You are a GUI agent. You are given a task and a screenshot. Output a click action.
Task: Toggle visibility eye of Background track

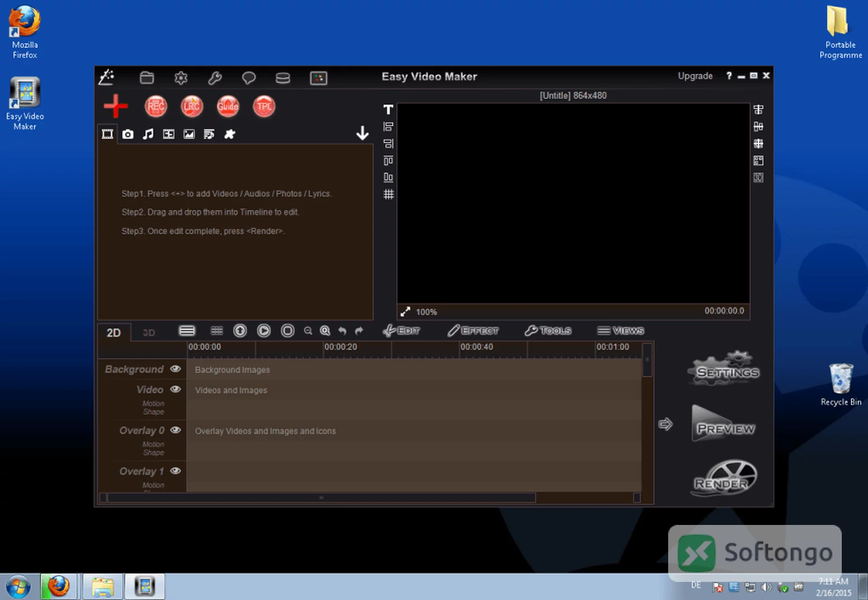(175, 369)
